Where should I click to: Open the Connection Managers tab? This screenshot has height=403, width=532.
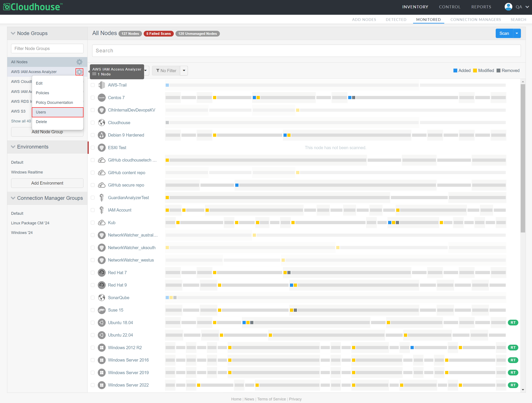475,19
